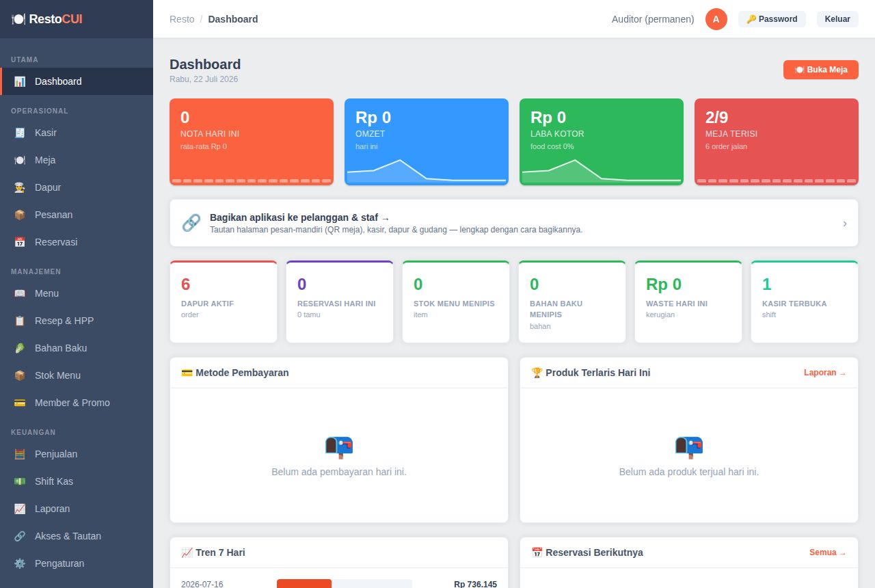Go to Dapur in sidebar
This screenshot has height=588, width=875.
tap(77, 187)
